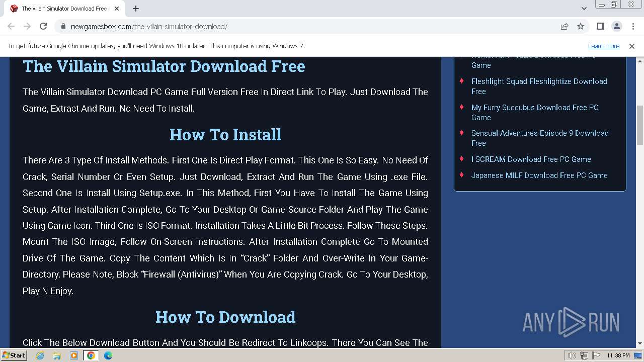Go back to previous page
The height and width of the screenshot is (362, 644).
[11, 26]
